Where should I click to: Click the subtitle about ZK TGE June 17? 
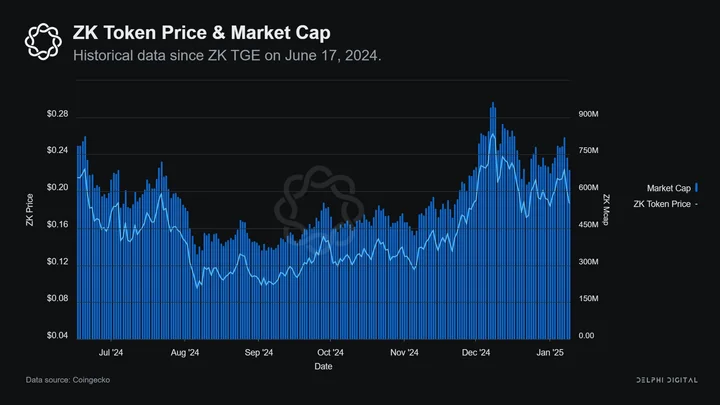pyautogui.click(x=227, y=56)
